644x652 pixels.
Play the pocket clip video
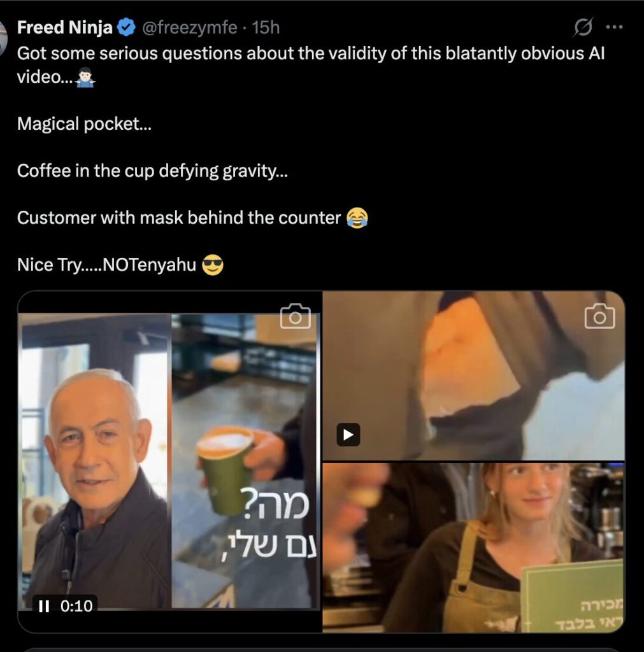point(348,434)
